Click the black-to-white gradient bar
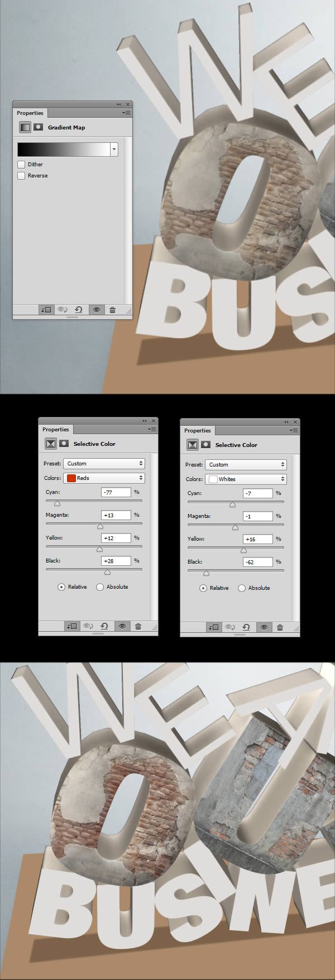The width and height of the screenshot is (335, 980). tap(64, 149)
